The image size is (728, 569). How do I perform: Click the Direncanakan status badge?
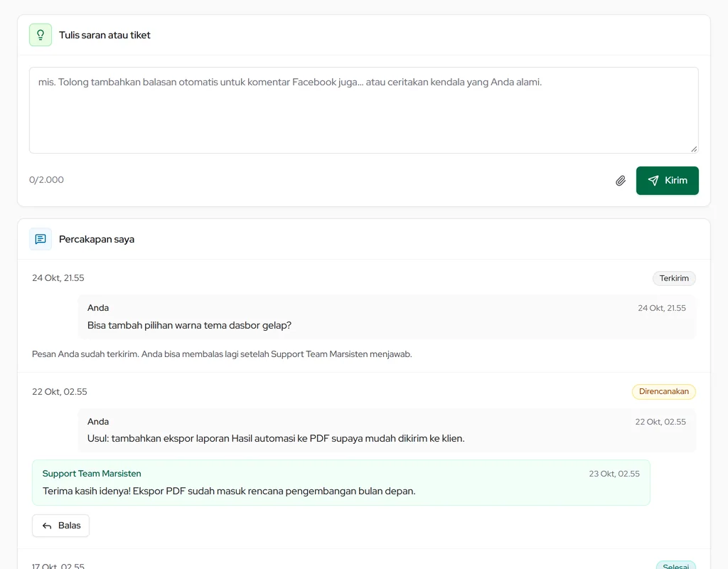[x=664, y=392]
